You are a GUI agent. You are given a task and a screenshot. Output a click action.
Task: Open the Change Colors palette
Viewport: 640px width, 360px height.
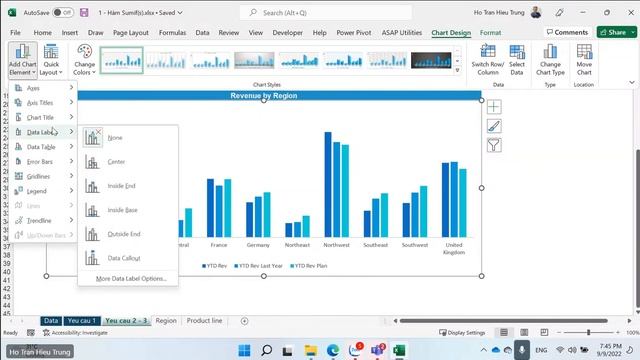[84, 60]
